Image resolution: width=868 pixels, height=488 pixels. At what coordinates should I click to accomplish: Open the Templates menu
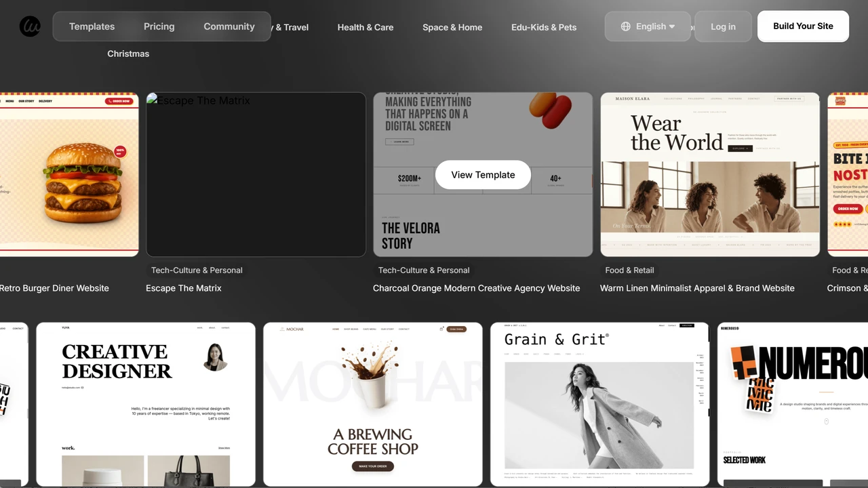click(92, 26)
